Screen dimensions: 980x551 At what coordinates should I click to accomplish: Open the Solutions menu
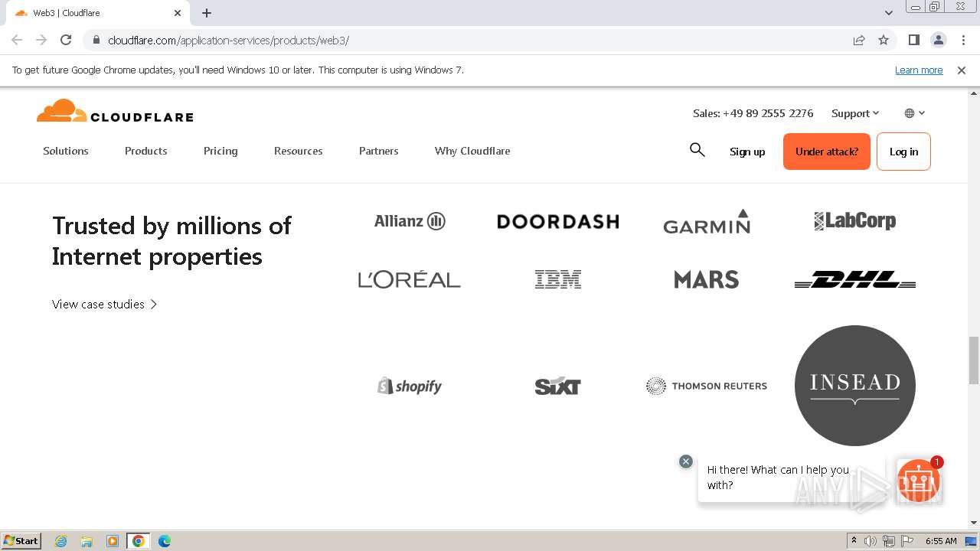click(x=66, y=151)
